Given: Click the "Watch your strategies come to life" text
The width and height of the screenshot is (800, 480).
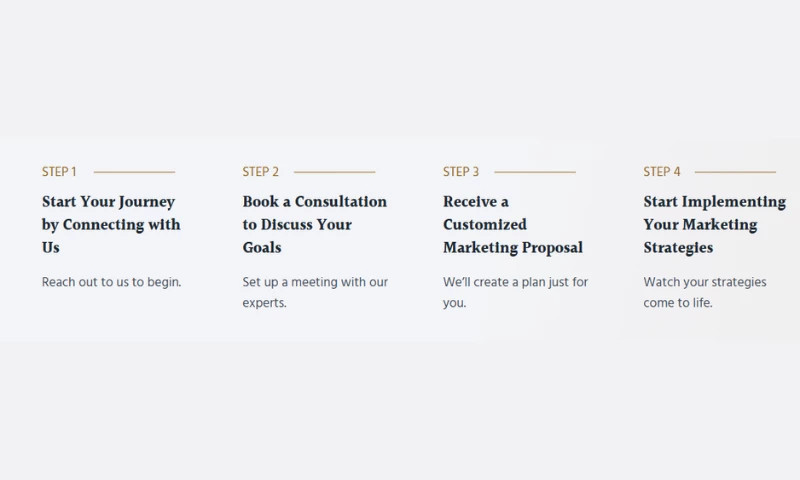Looking at the screenshot, I should tap(704, 292).
